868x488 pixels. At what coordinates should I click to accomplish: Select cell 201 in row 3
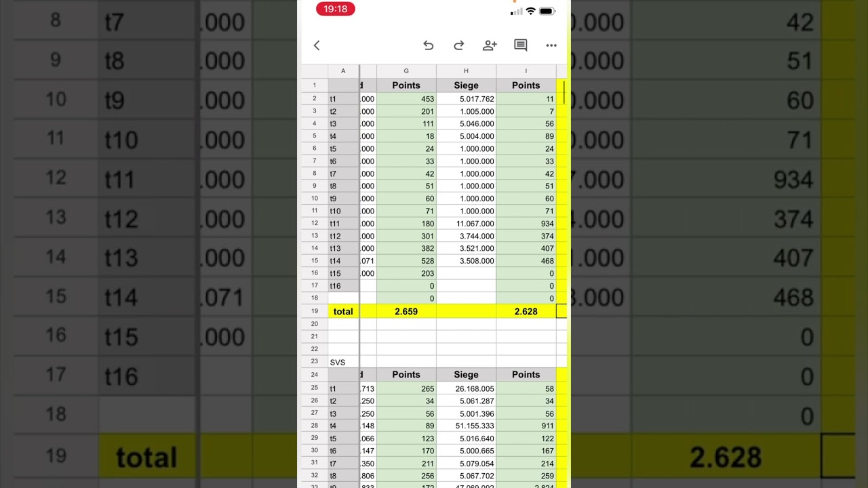(x=406, y=111)
